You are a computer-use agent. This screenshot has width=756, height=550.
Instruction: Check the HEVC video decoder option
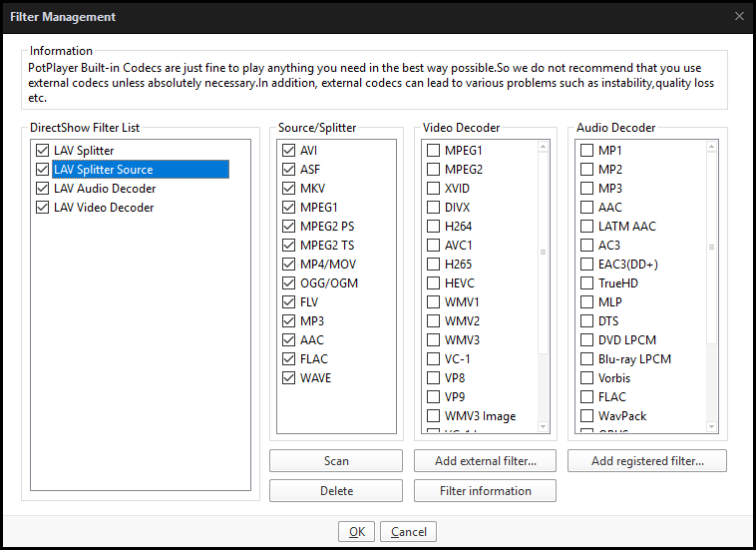tap(434, 283)
